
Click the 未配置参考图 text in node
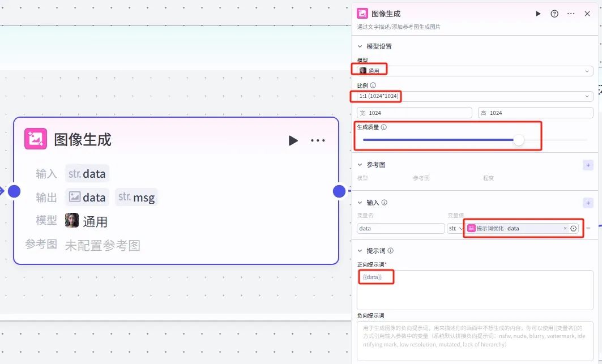point(103,245)
